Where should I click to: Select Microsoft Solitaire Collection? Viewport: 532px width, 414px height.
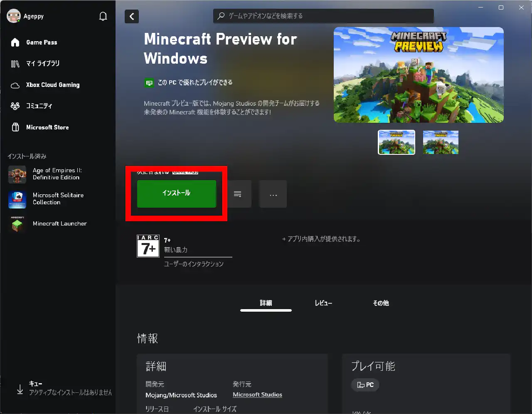point(58,199)
